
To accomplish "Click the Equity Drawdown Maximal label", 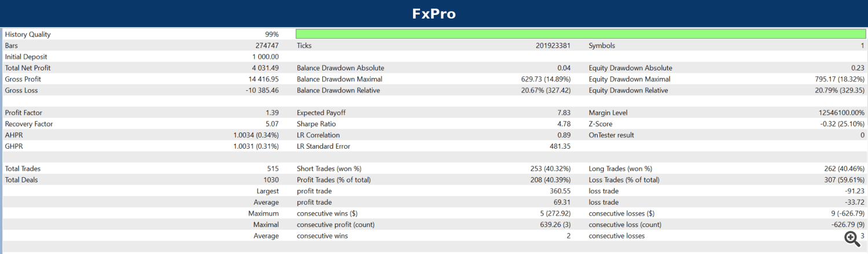I will point(630,79).
